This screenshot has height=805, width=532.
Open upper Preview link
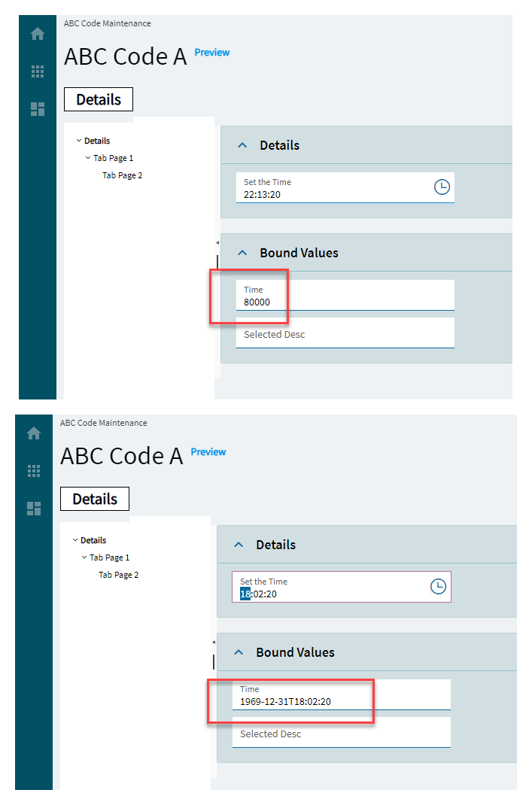tap(212, 53)
